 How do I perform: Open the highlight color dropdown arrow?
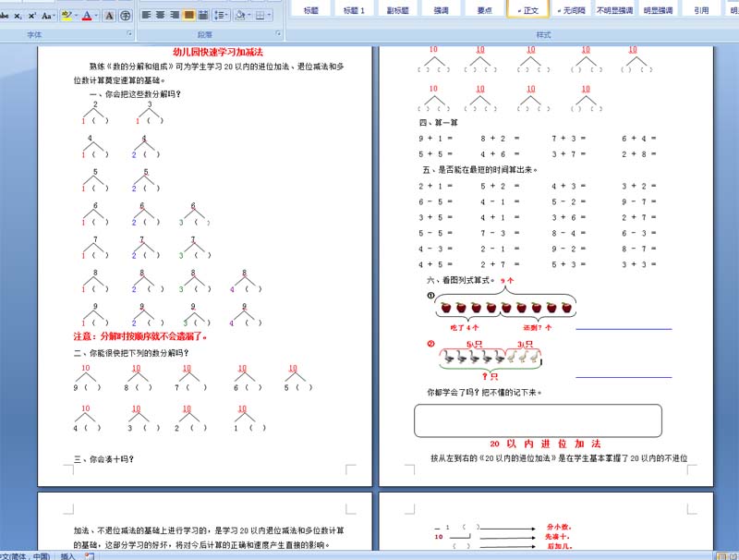[76, 16]
